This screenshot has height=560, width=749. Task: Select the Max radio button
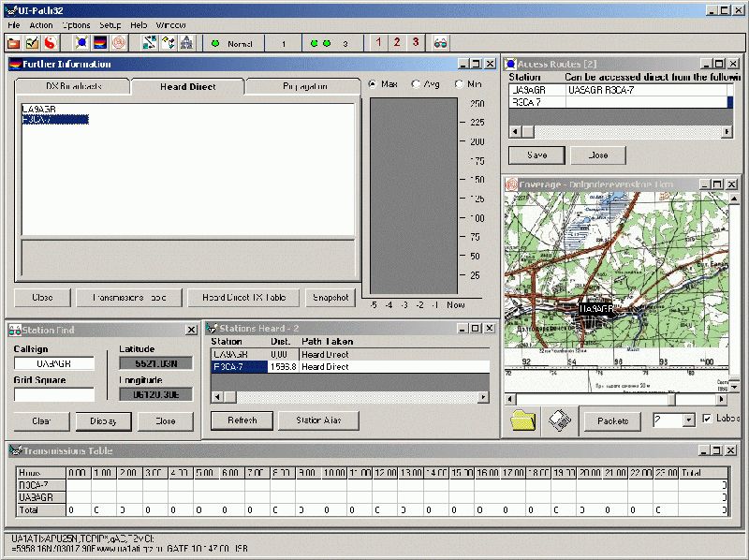pyautogui.click(x=373, y=84)
